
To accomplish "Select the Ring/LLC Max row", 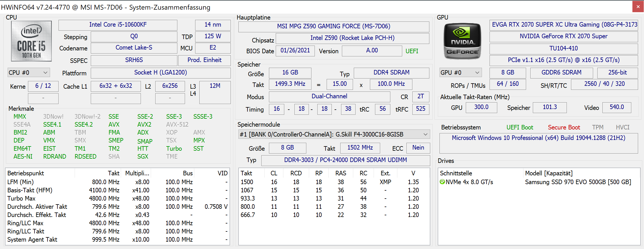I will pos(117,223).
